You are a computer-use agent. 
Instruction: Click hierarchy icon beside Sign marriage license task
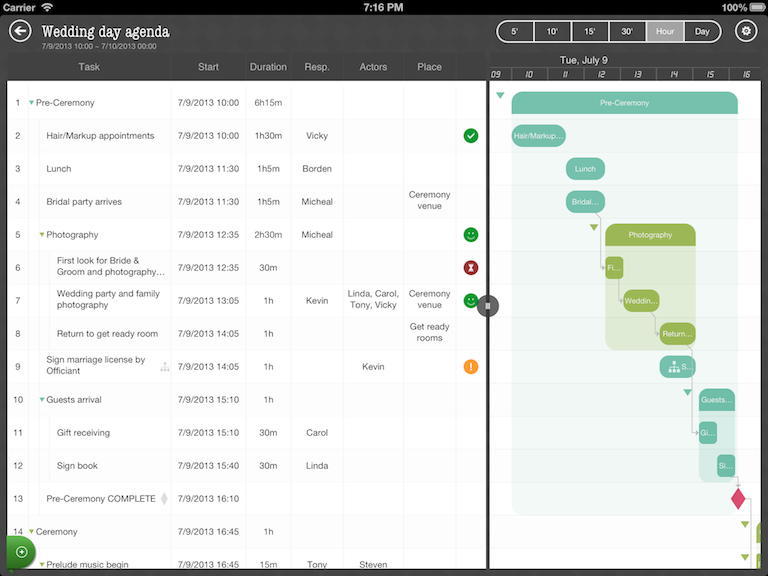point(165,367)
